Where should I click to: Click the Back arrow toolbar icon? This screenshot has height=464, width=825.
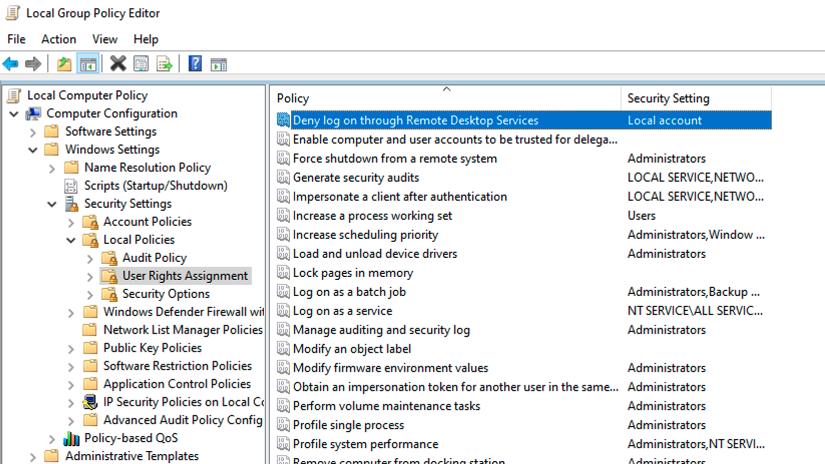pos(11,64)
